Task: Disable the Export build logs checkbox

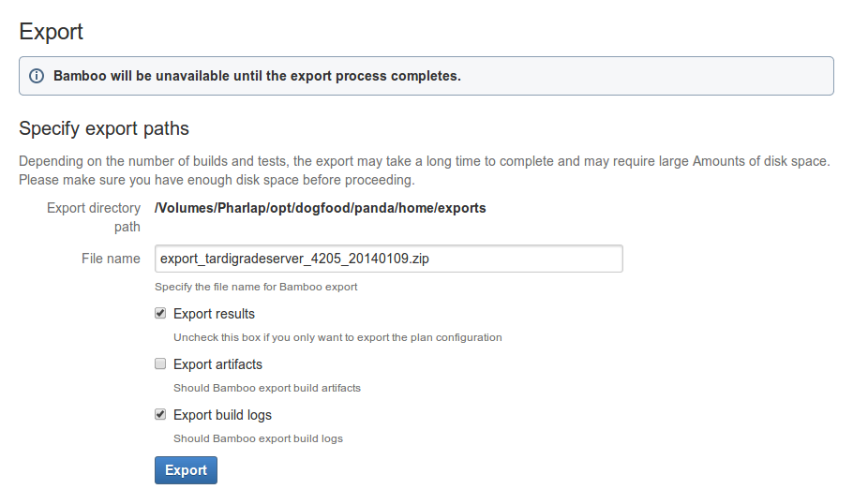Action: tap(160, 414)
